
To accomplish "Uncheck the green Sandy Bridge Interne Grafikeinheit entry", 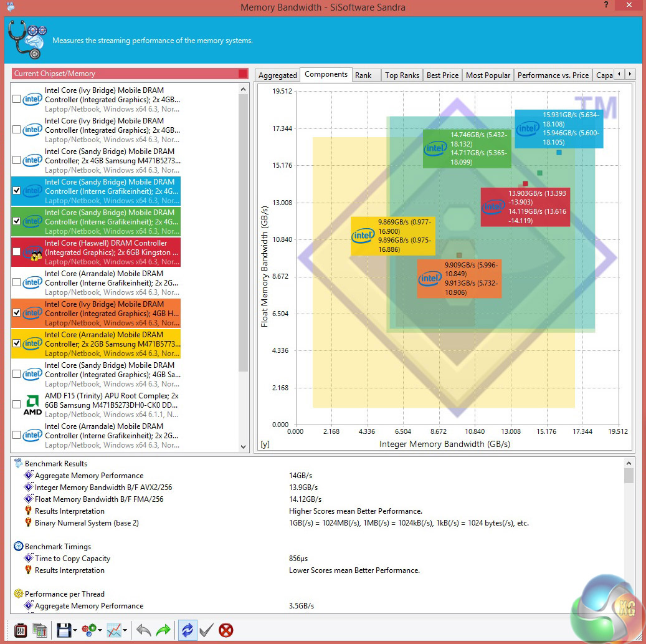I will pos(16,221).
